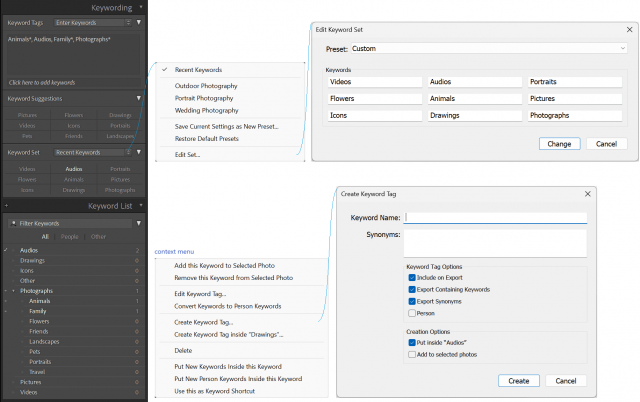640x402 pixels.
Task: Click the plus icon beside Keyword List
Action: 6,206
